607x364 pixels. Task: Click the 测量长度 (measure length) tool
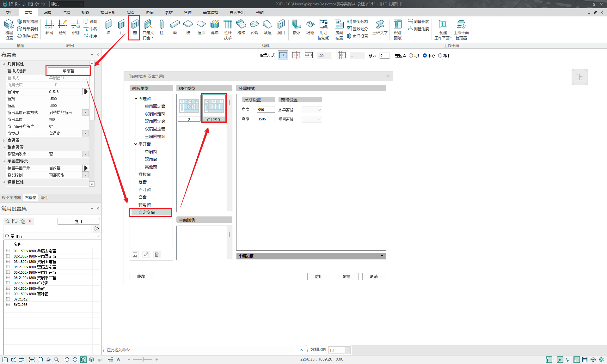(x=418, y=21)
